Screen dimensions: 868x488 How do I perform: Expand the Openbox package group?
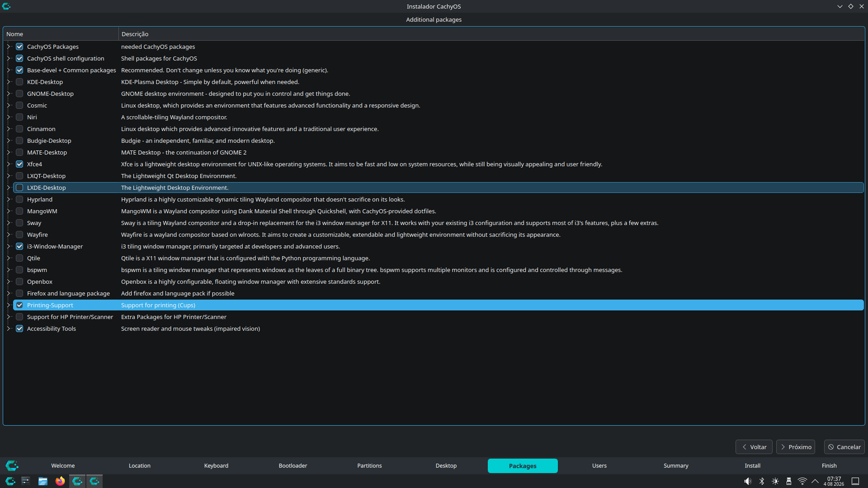point(9,282)
